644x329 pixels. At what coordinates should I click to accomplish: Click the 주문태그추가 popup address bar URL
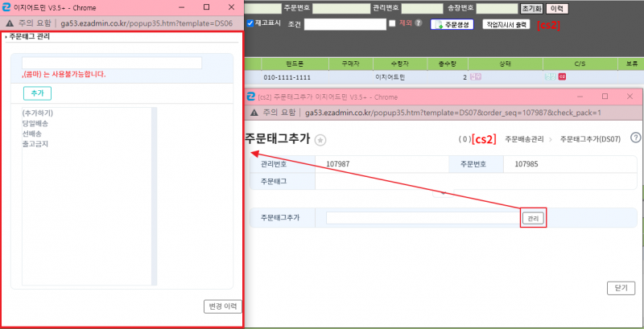[x=453, y=113]
